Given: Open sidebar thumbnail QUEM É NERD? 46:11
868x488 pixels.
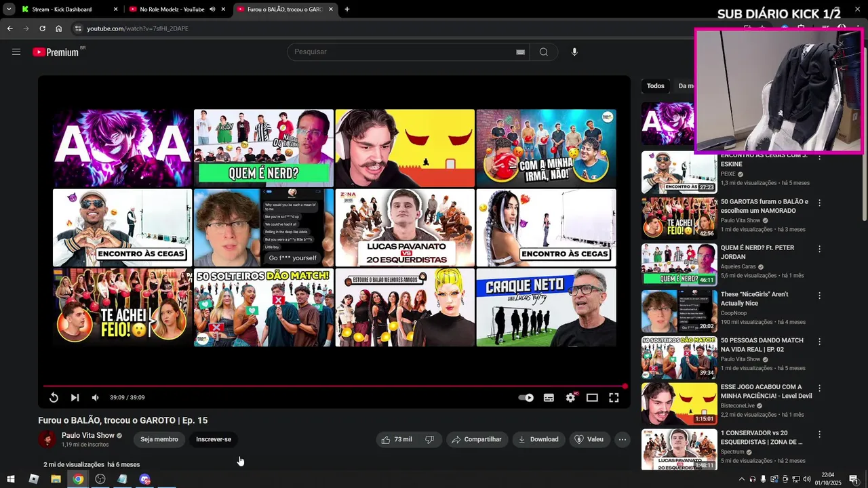Looking at the screenshot, I should [679, 264].
